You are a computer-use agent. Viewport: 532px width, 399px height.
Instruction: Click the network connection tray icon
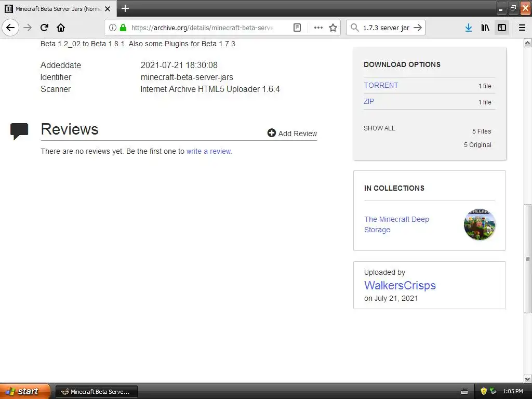coord(493,391)
